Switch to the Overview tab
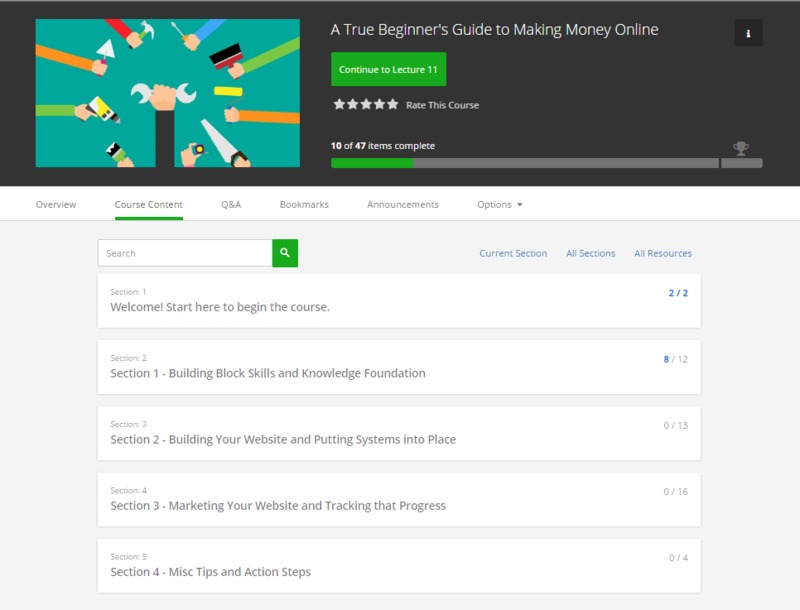Screen dimensions: 800x610 pyautogui.click(x=56, y=205)
